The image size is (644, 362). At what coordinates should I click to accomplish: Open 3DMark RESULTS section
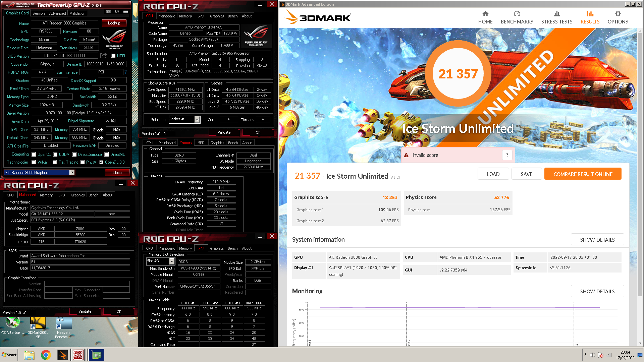pos(590,17)
